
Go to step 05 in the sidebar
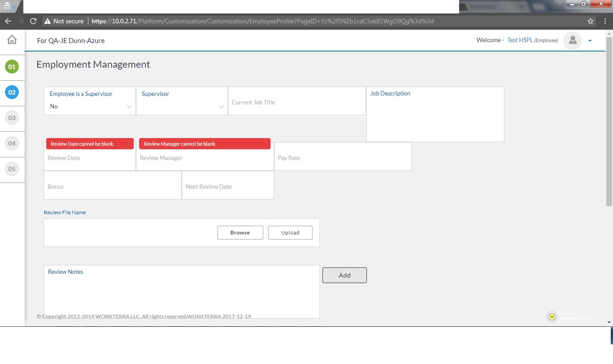pos(12,169)
